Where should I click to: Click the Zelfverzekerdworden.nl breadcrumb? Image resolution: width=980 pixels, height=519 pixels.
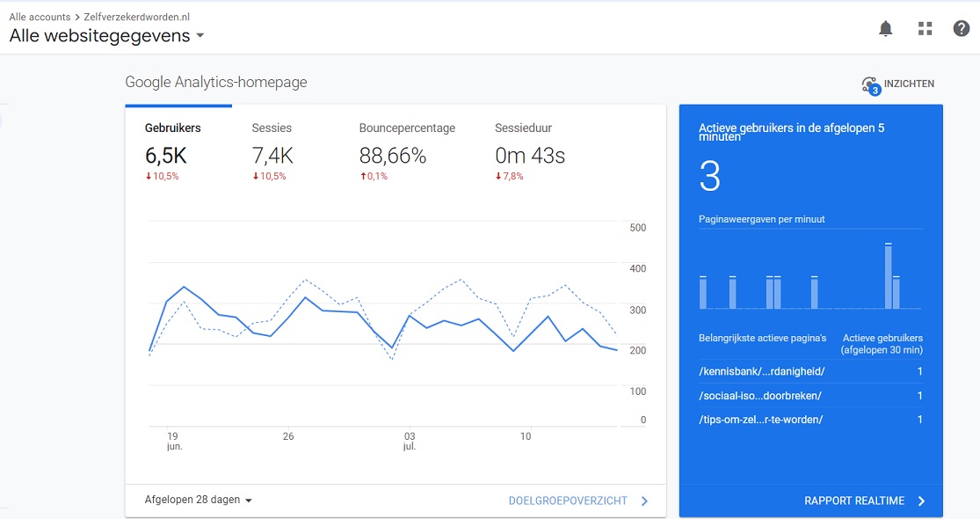coord(137,17)
